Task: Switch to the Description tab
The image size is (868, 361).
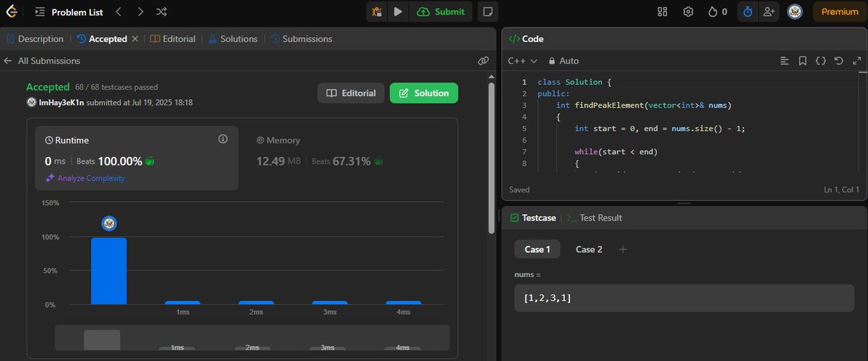Action: [35, 39]
